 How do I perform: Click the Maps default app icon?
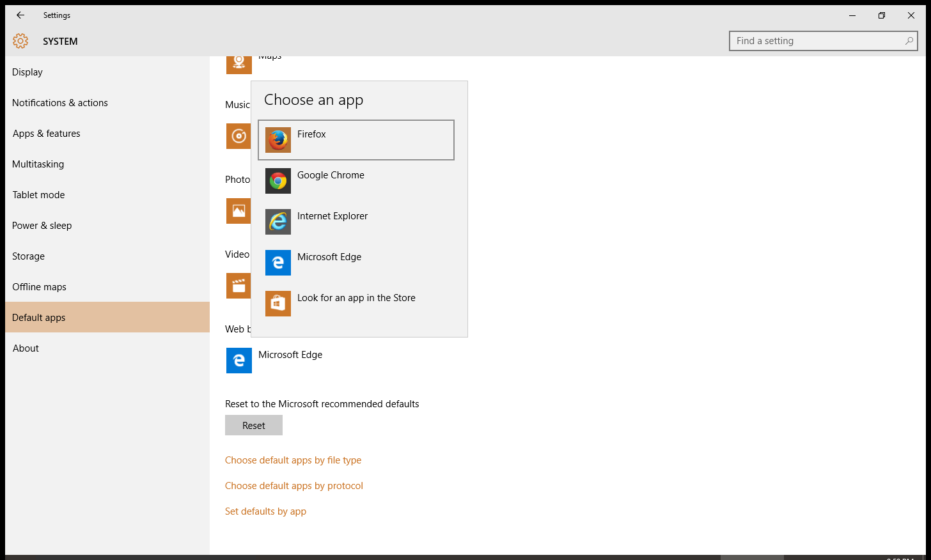[239, 65]
